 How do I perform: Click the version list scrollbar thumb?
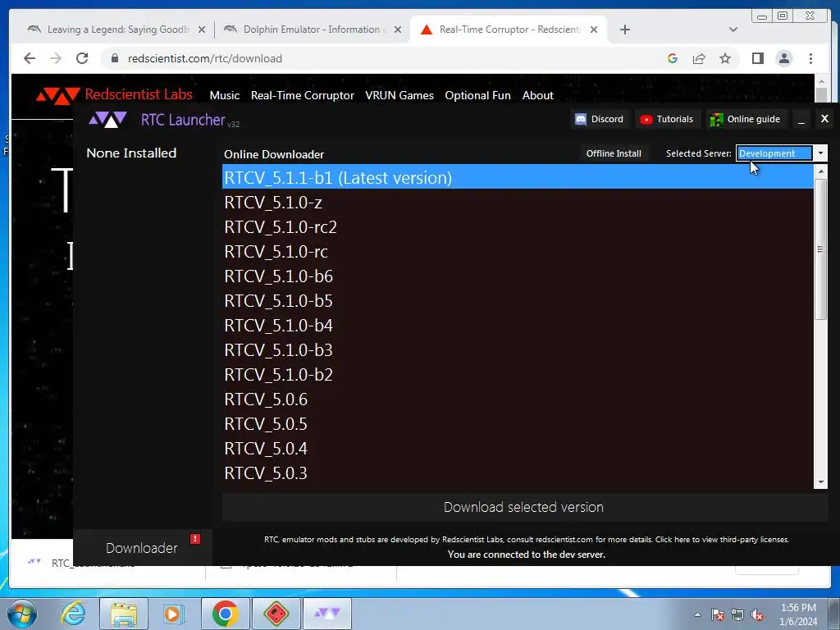tap(820, 249)
